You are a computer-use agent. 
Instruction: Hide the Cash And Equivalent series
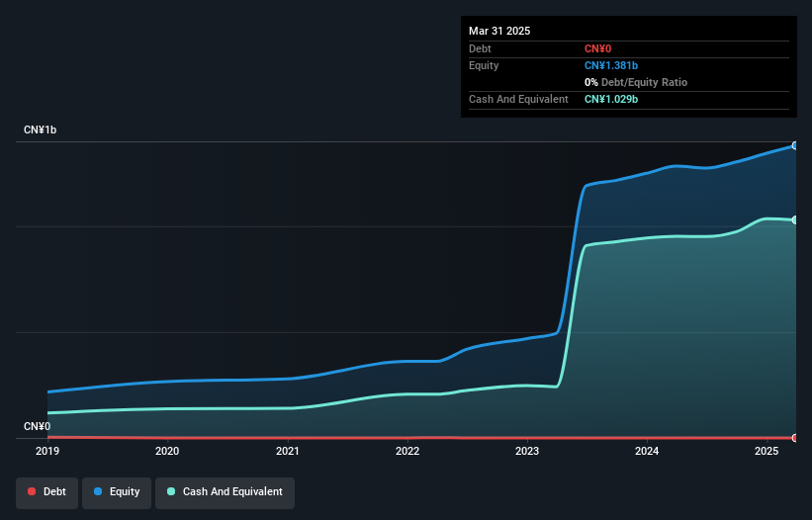click(x=225, y=491)
